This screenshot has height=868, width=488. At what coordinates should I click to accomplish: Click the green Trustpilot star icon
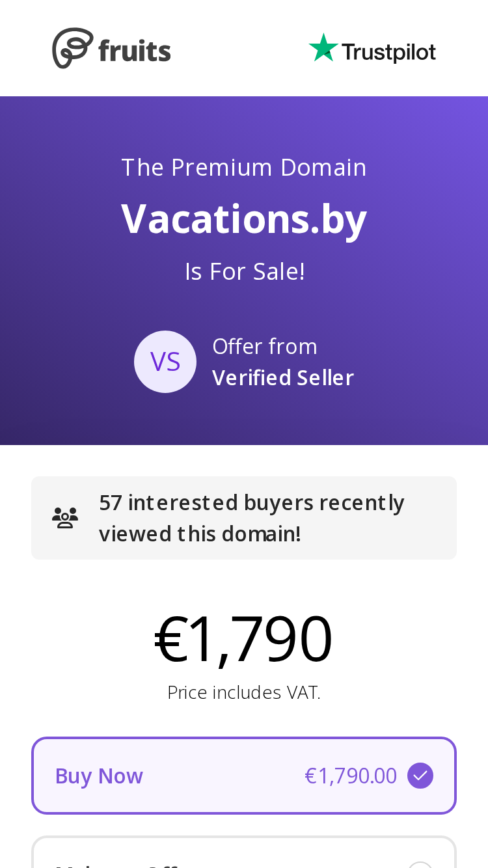(323, 47)
